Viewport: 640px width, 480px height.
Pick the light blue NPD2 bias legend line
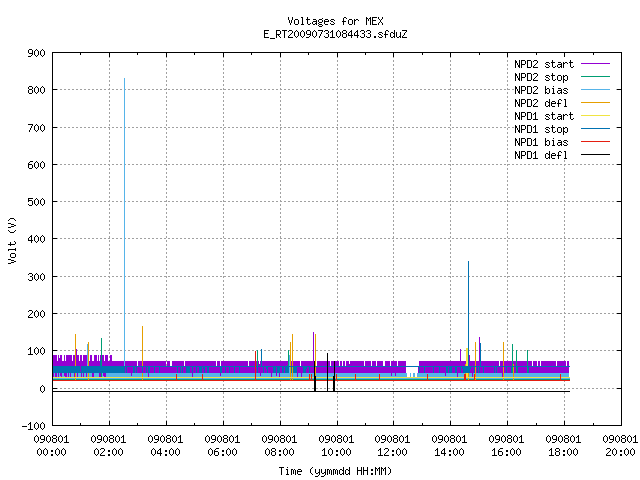click(595, 90)
